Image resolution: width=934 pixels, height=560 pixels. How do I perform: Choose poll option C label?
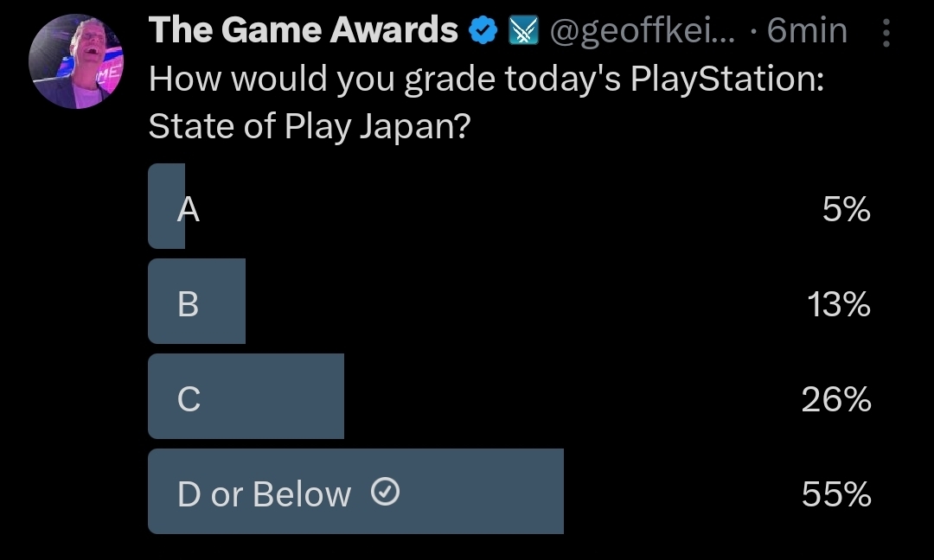189,399
